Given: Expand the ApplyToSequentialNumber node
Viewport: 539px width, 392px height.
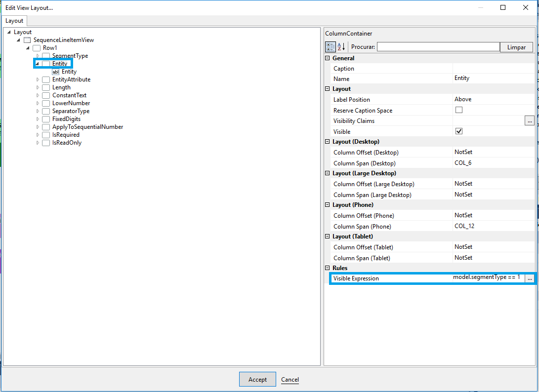Looking at the screenshot, I should click(38, 127).
